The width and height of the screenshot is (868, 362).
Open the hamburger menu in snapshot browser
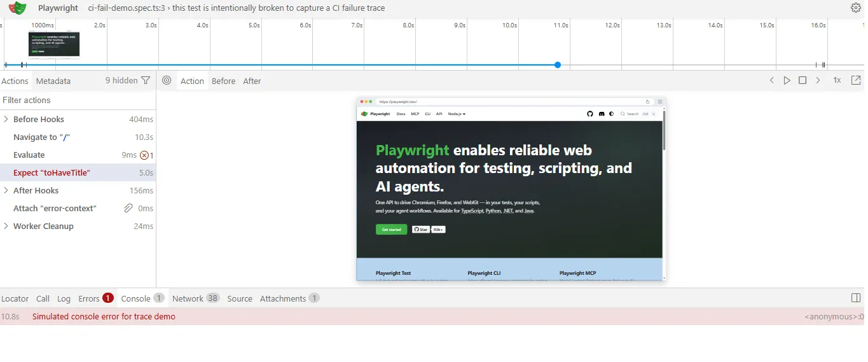coord(660,102)
